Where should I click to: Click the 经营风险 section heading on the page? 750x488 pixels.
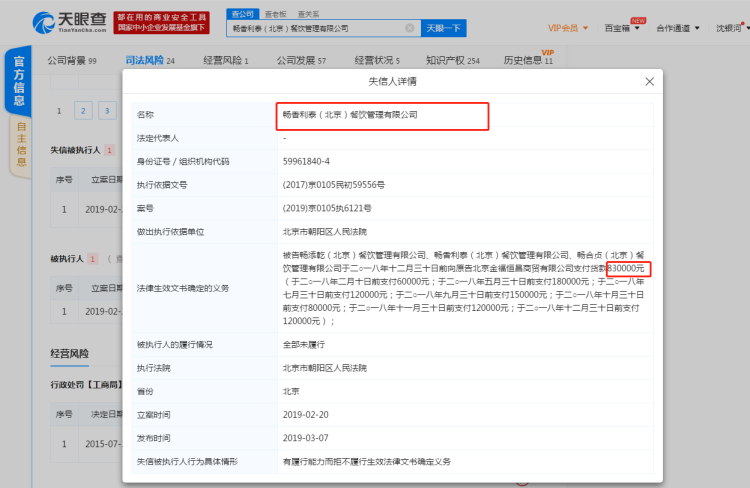click(70, 354)
